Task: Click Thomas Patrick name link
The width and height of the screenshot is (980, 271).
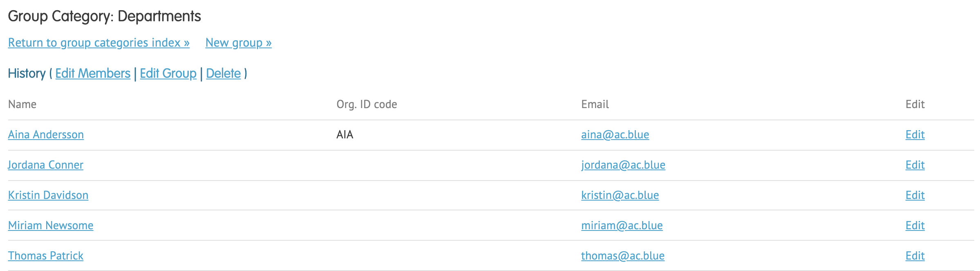Action: (x=45, y=255)
